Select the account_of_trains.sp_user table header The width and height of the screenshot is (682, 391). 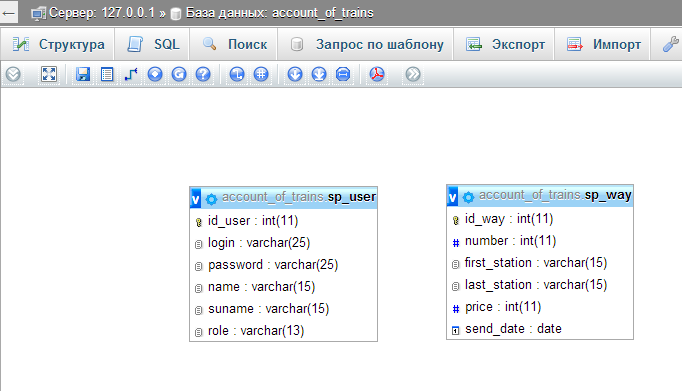(299, 197)
